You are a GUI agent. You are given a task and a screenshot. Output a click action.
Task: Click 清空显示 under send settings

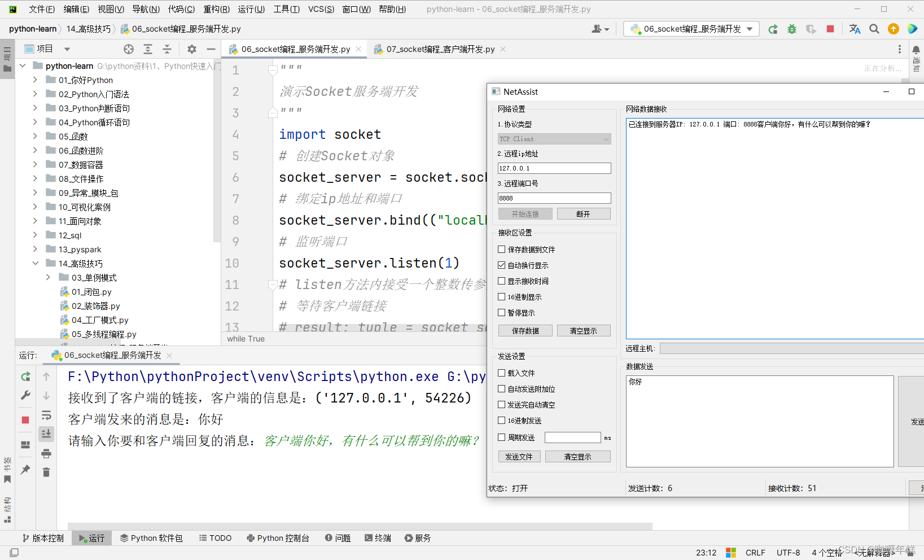tap(578, 457)
